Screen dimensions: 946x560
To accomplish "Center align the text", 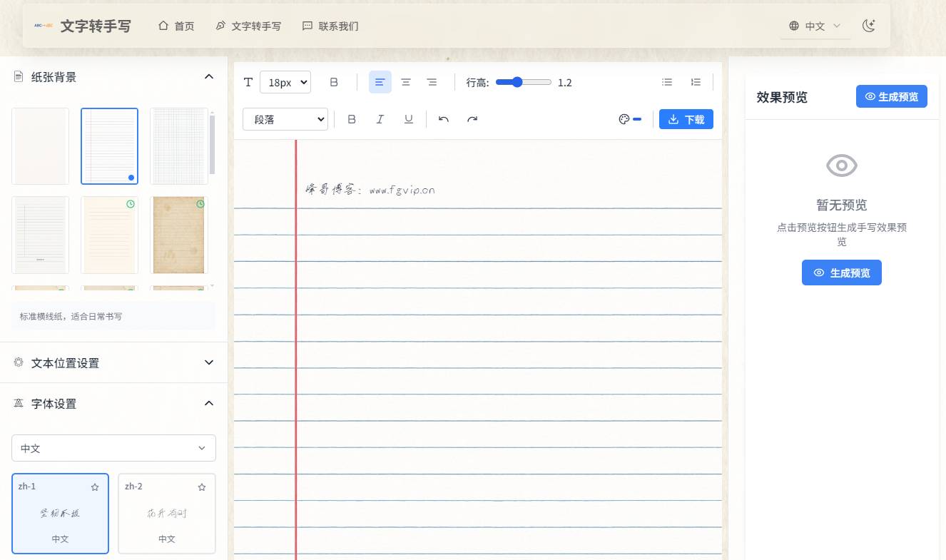I will tap(406, 82).
